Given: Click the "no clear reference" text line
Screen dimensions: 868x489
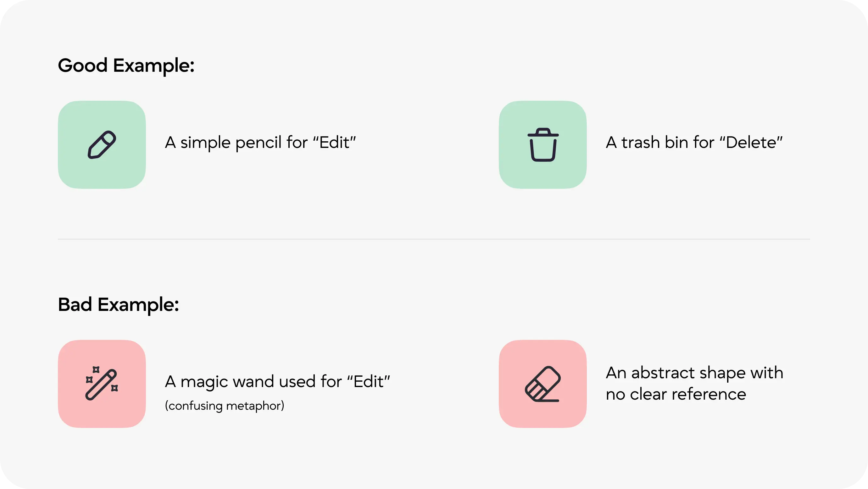Looking at the screenshot, I should [676, 394].
